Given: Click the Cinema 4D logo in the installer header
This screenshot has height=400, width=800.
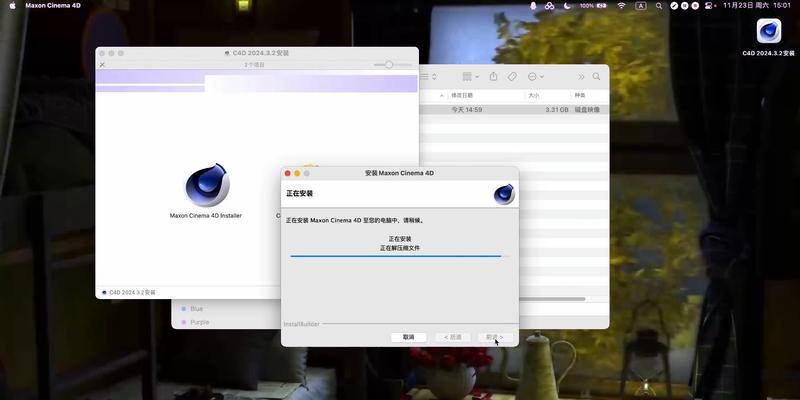Looking at the screenshot, I should tap(504, 194).
